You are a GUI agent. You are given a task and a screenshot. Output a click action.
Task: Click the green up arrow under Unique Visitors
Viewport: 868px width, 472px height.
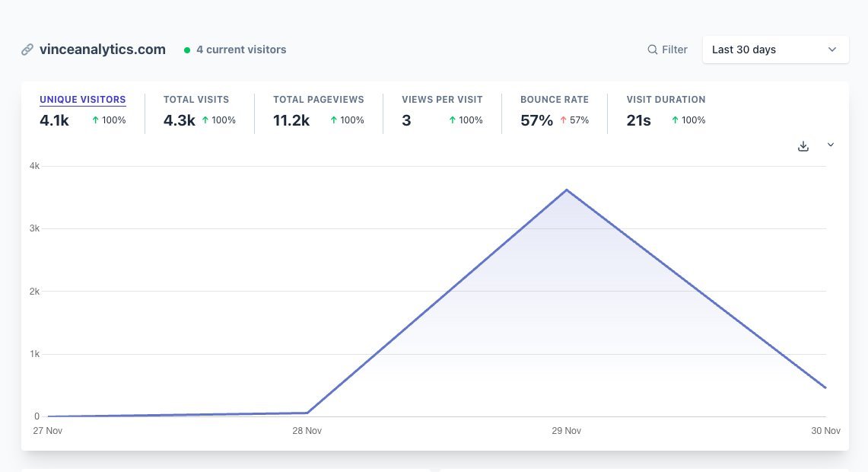click(95, 120)
